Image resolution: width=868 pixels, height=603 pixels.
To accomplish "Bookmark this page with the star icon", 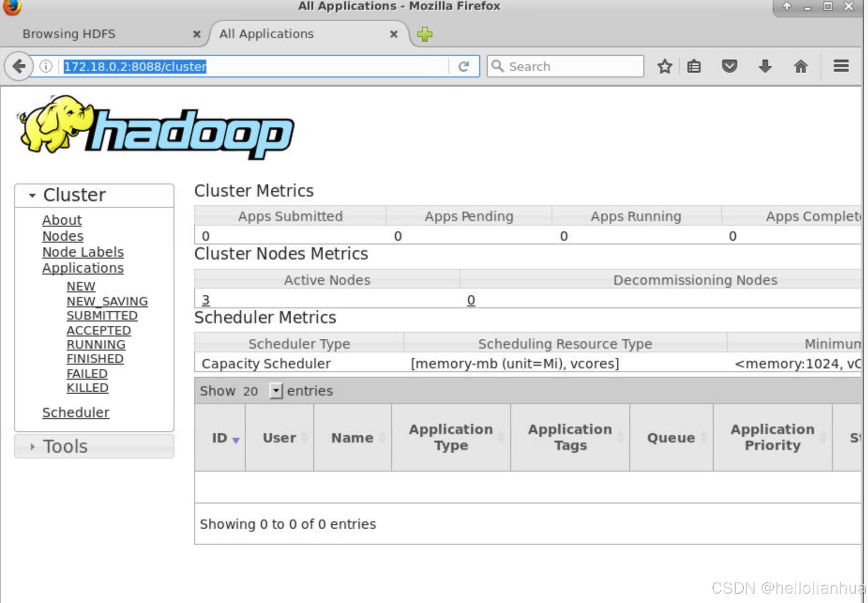I will [x=664, y=66].
